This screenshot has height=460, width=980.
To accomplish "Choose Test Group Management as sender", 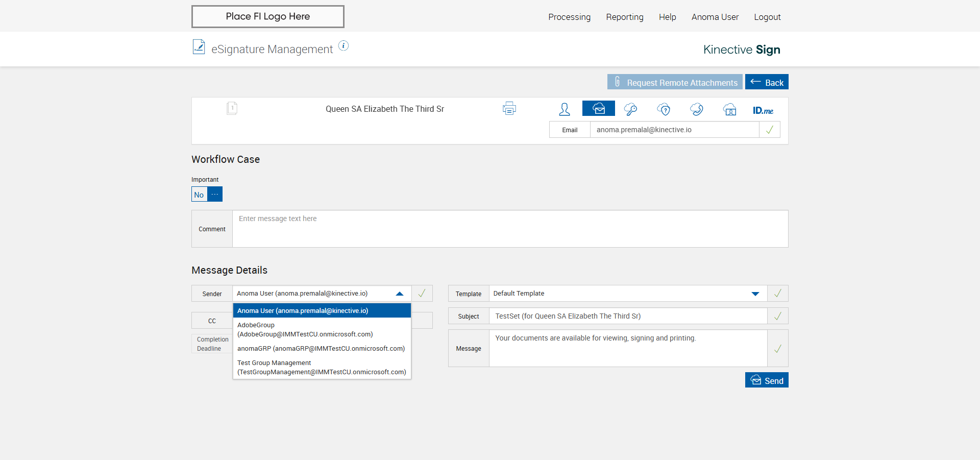I will [322, 367].
